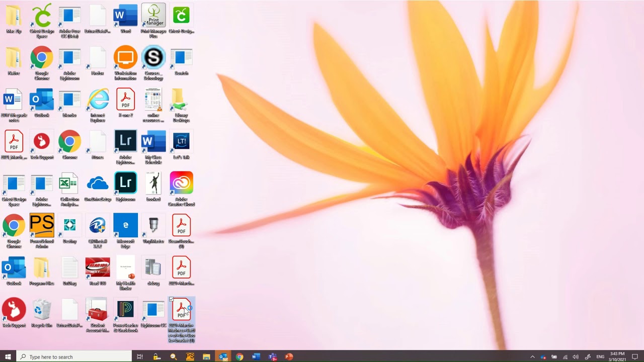Launch the Read 180 shortcut

point(98,271)
